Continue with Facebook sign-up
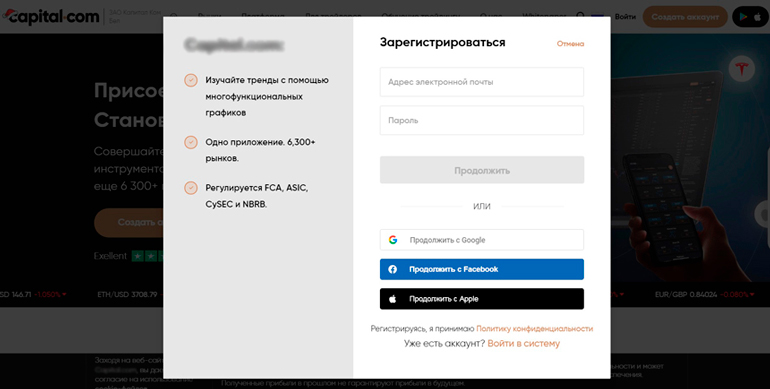Image resolution: width=770 pixels, height=389 pixels. pyautogui.click(x=482, y=269)
